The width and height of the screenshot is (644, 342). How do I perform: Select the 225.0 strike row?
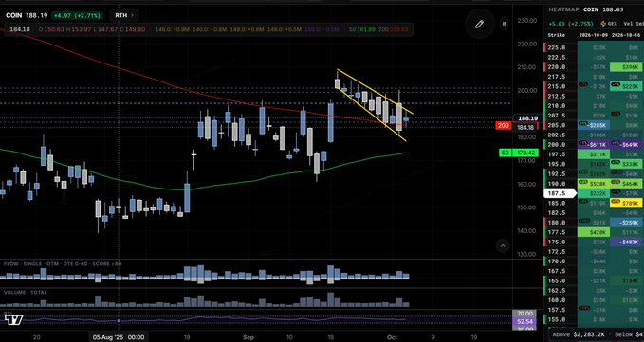[594, 47]
